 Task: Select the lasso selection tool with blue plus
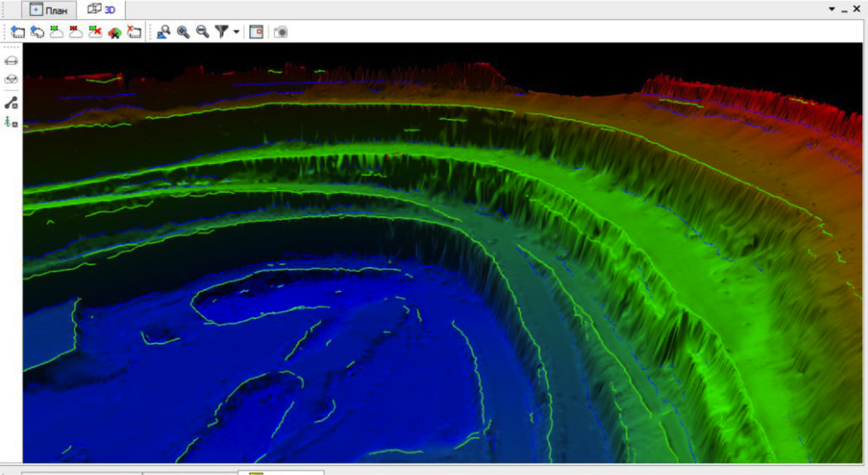(37, 32)
